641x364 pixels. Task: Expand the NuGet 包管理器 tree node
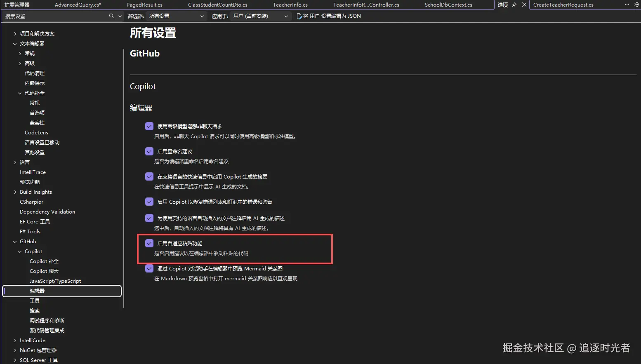click(x=15, y=350)
